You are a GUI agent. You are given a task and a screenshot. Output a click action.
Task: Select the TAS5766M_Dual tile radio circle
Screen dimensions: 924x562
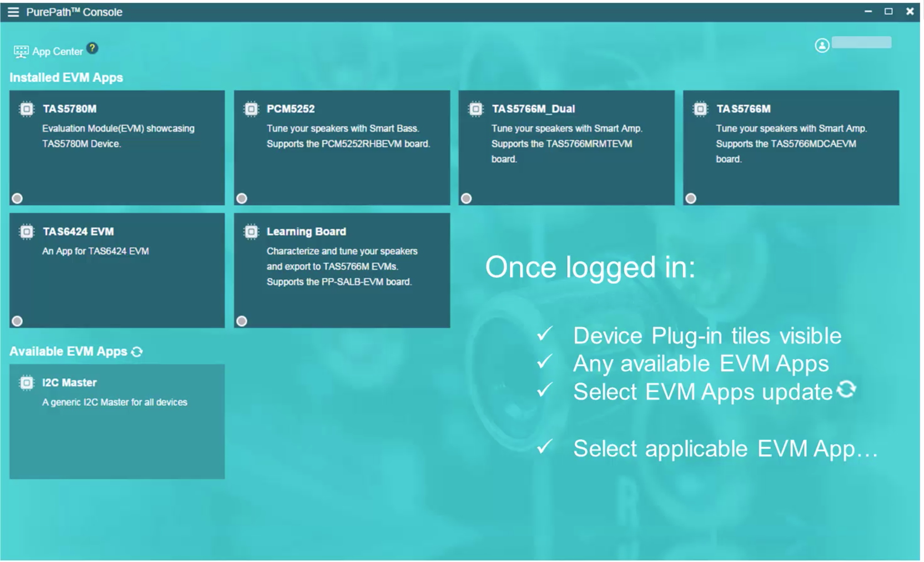tap(466, 199)
